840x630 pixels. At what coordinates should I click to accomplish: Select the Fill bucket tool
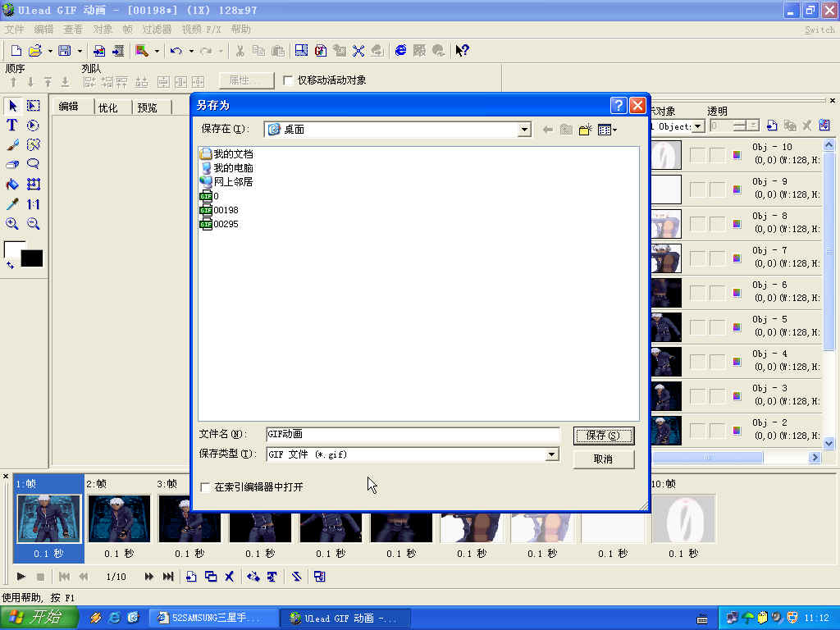pos(12,185)
